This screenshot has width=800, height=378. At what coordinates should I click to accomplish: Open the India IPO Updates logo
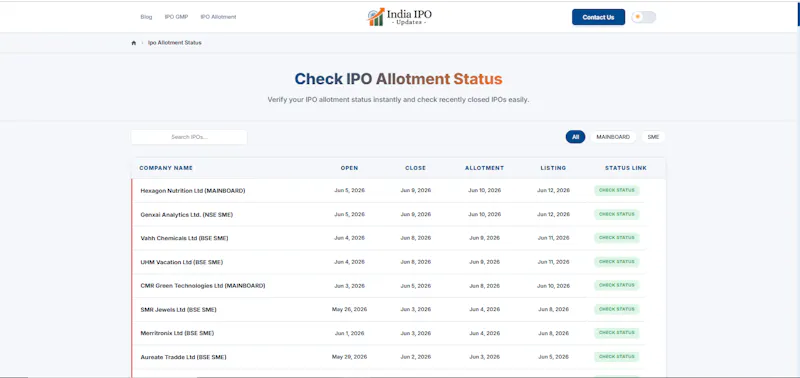click(x=399, y=17)
